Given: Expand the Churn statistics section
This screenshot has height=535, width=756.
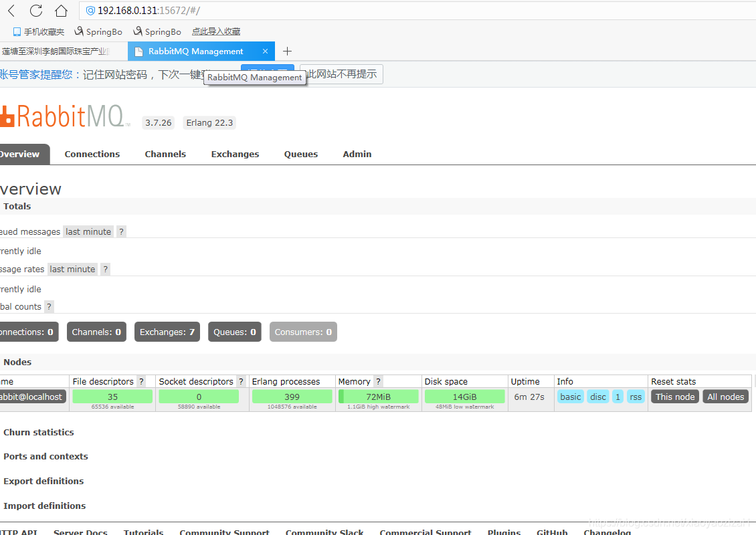Looking at the screenshot, I should [x=39, y=432].
